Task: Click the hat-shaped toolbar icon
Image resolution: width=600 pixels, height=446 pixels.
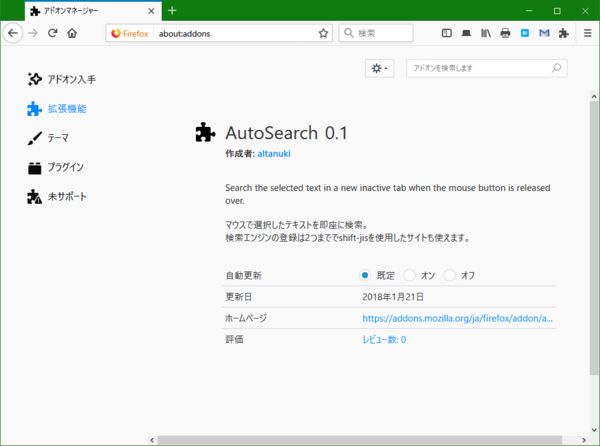Action: pyautogui.click(x=466, y=33)
